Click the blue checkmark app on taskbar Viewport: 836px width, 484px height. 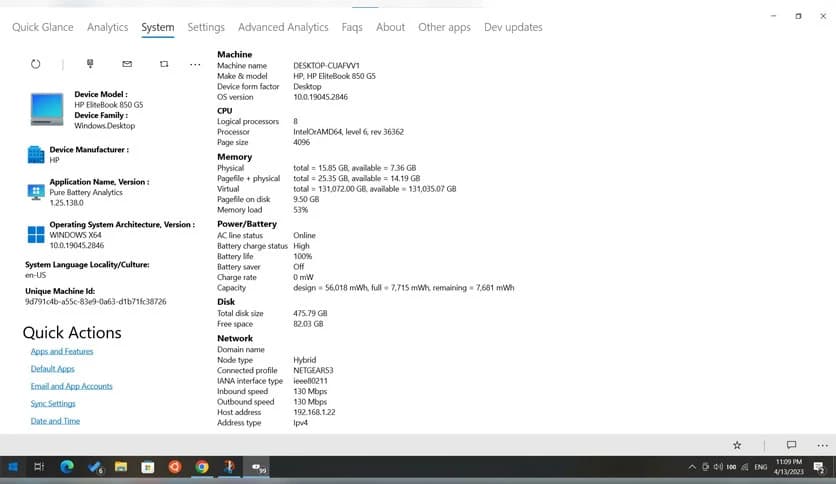(95, 467)
